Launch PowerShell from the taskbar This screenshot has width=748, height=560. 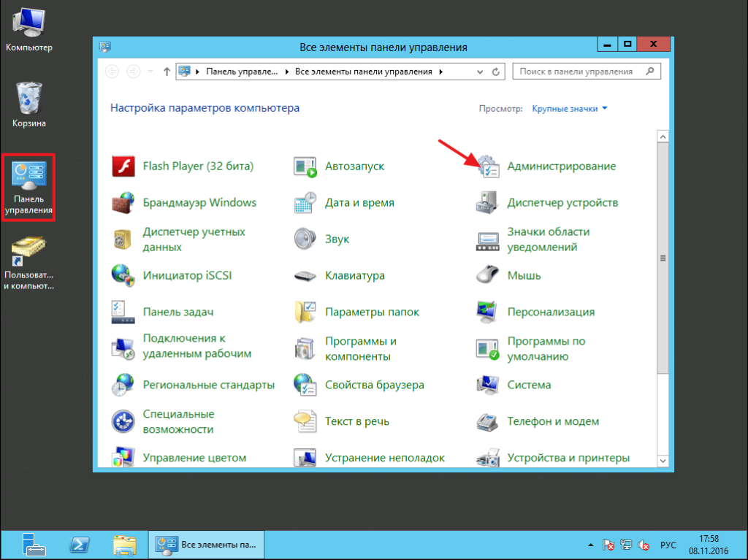(79, 545)
